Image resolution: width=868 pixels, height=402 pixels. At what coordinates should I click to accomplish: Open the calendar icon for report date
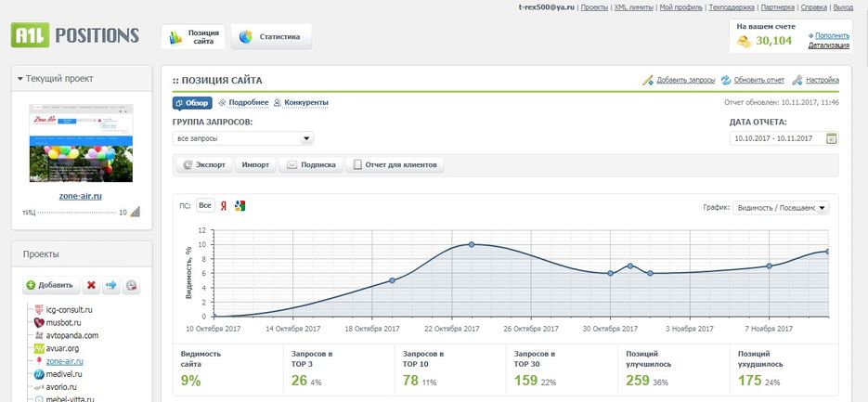pyautogui.click(x=831, y=138)
